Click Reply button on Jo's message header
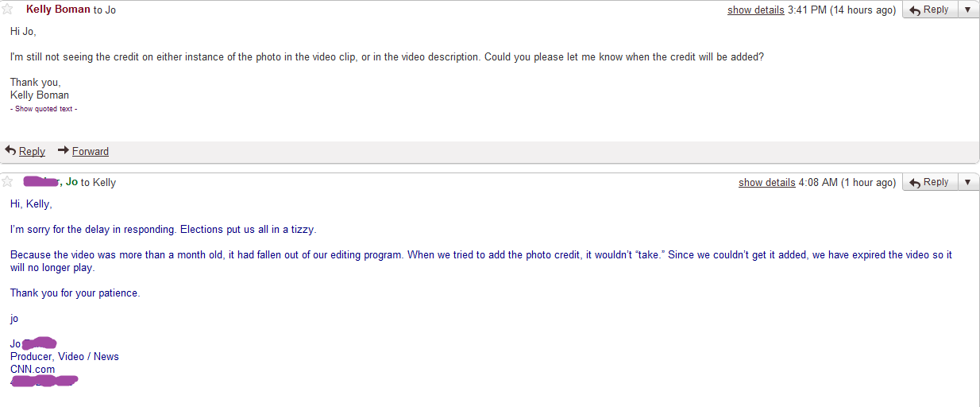This screenshot has width=980, height=407. [929, 182]
